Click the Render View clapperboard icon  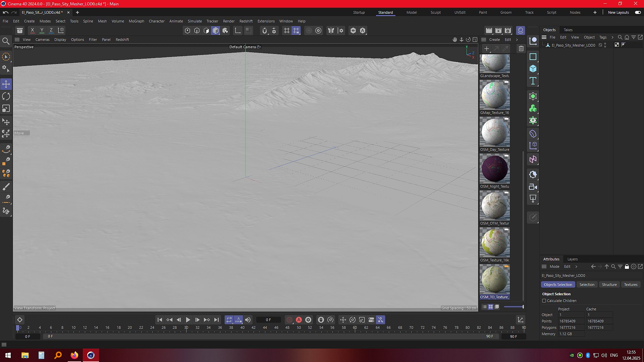point(489,31)
